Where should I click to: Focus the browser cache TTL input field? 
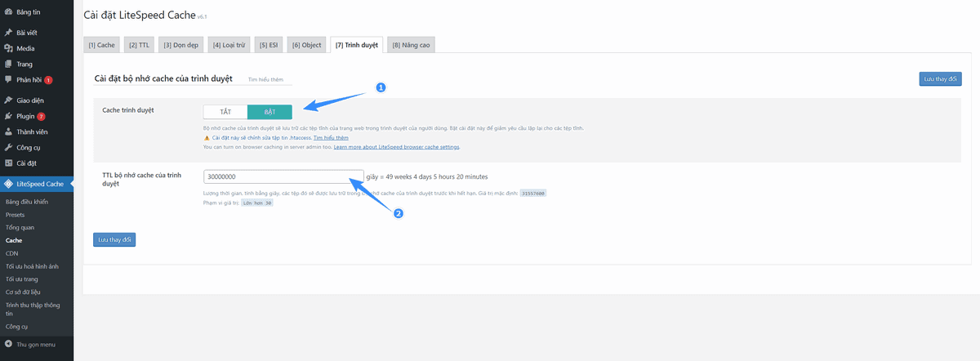283,176
